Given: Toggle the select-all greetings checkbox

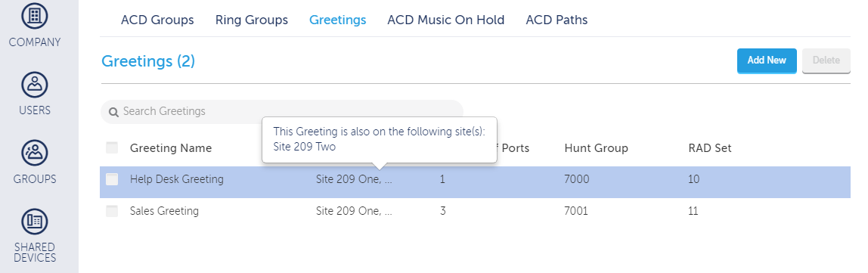Looking at the screenshot, I should coord(112,147).
